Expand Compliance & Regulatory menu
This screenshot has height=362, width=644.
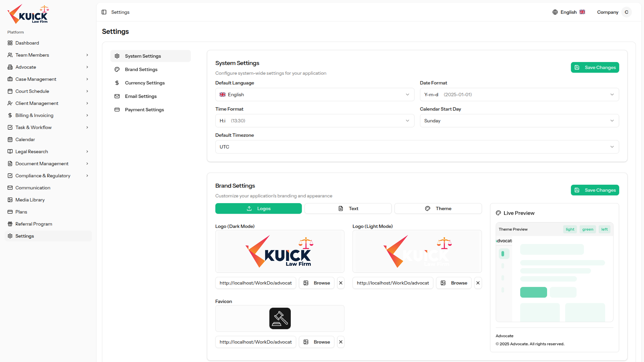tap(48, 176)
